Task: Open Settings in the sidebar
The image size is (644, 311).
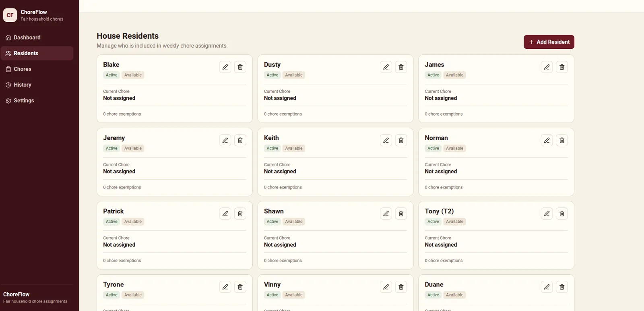Action: (x=37, y=100)
